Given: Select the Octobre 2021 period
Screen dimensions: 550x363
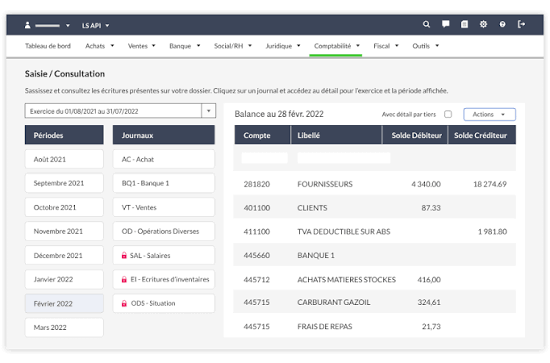Looking at the screenshot, I should (64, 207).
